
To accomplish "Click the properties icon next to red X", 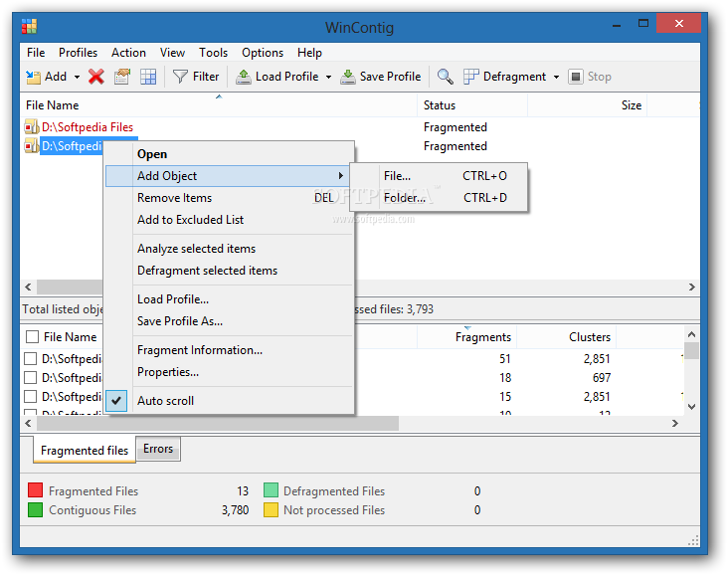I will click(x=122, y=77).
